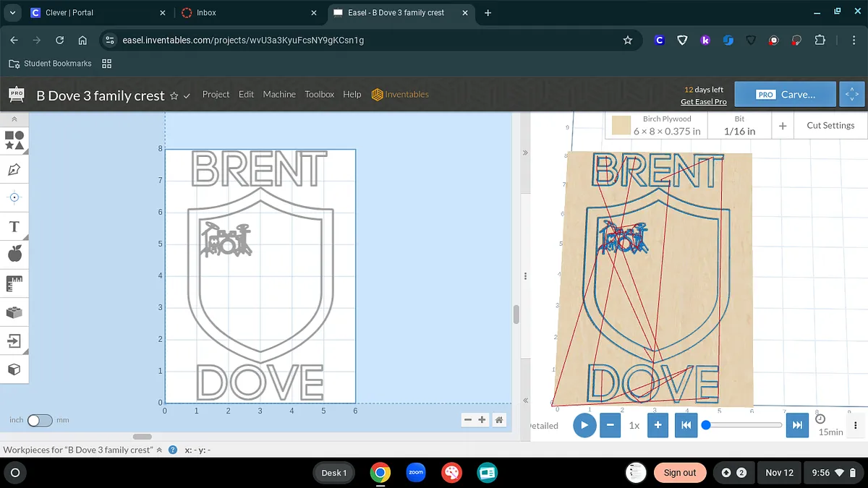Expand the Workpieces panel

click(159, 450)
